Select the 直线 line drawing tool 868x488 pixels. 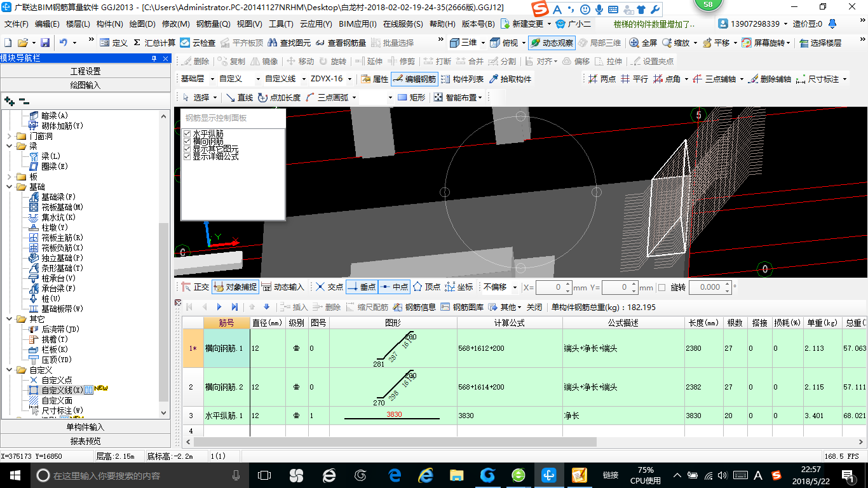(x=238, y=97)
